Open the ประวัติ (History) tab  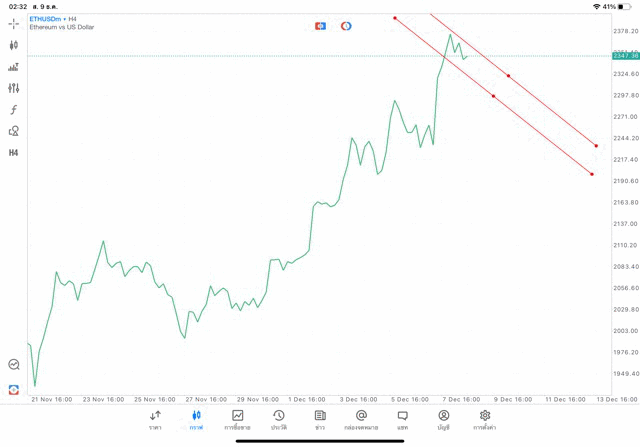(x=279, y=419)
